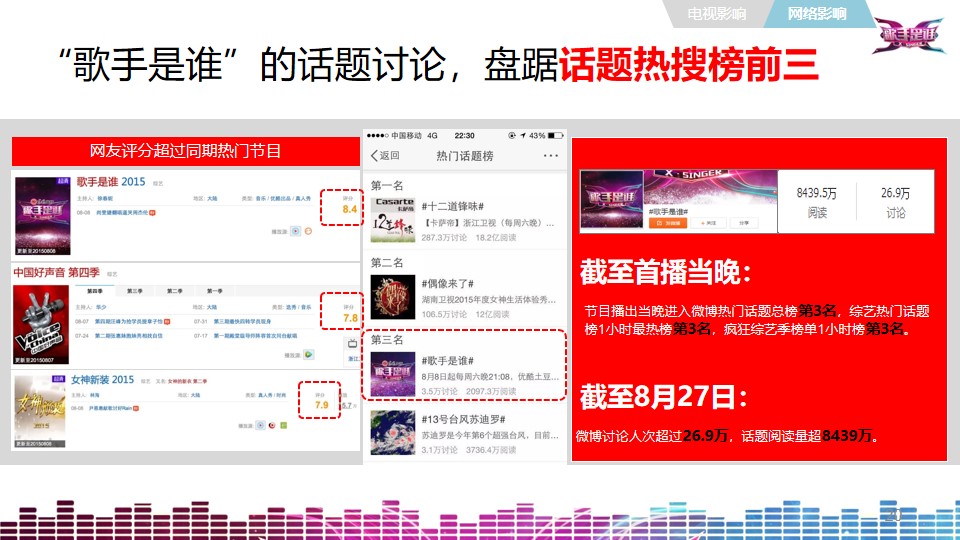This screenshot has width=960, height=540.
Task: Tap the Casarte 十二道锋味 thumbnail
Action: (392, 220)
